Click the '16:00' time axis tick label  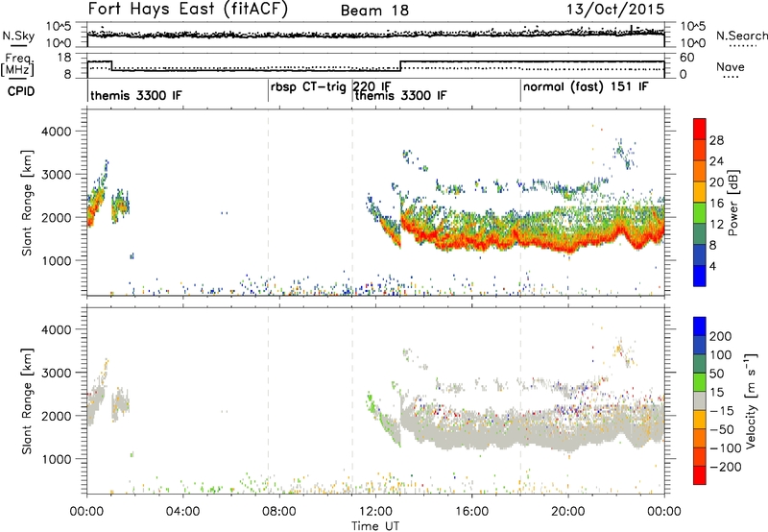[x=471, y=512]
